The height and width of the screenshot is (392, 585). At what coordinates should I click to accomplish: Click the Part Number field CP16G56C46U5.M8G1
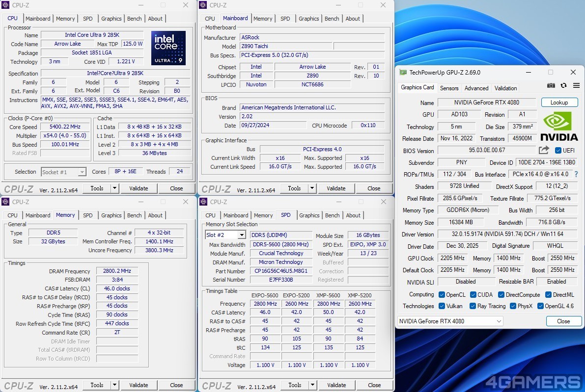click(x=280, y=271)
